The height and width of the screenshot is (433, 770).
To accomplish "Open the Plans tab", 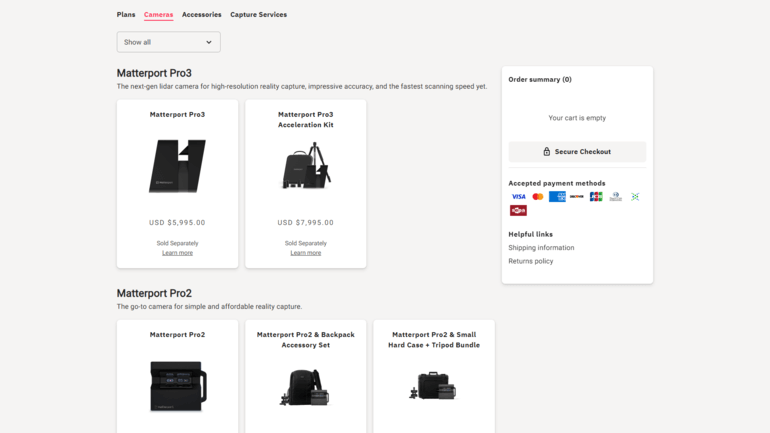I will pos(126,15).
